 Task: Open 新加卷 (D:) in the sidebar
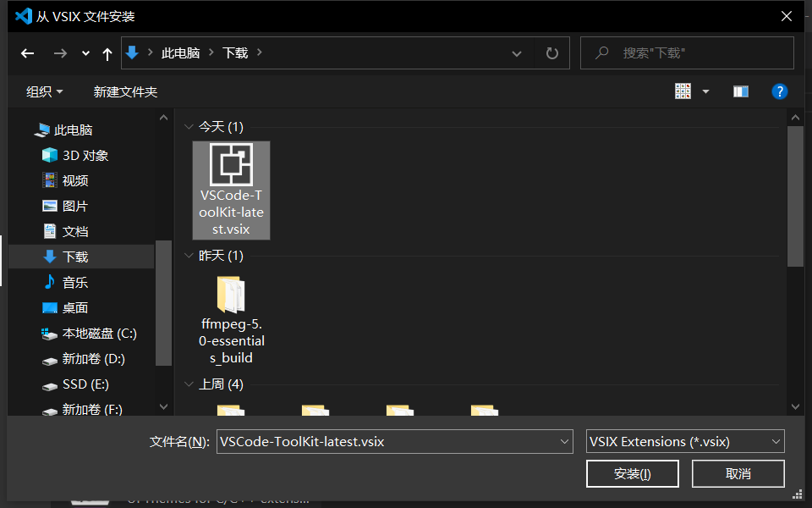[94, 359]
